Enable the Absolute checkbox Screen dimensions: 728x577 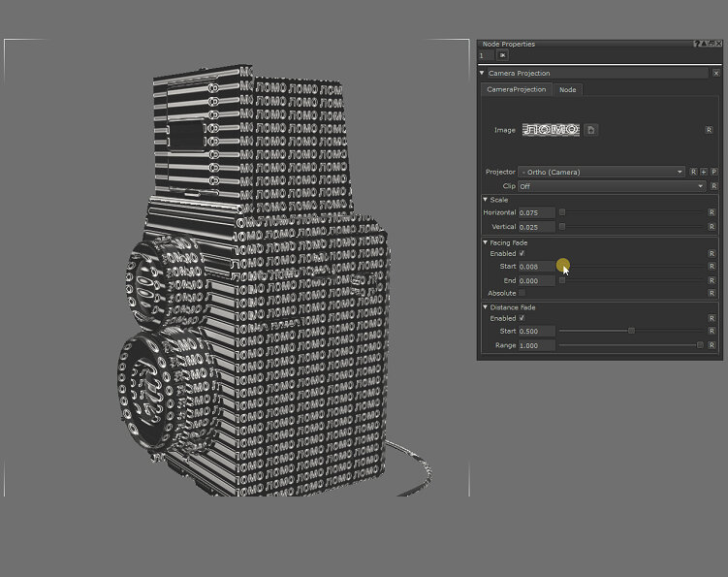522,293
